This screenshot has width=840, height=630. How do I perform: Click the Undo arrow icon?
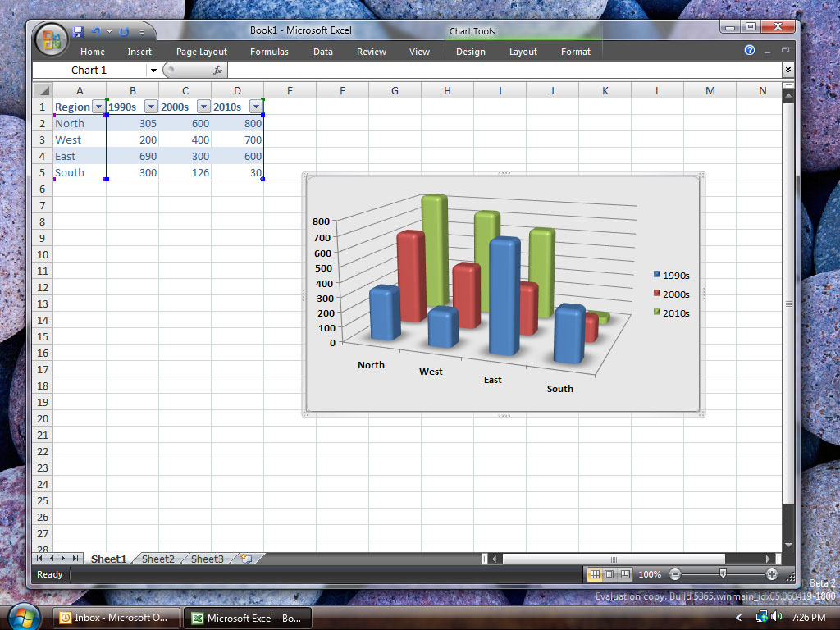pos(96,32)
